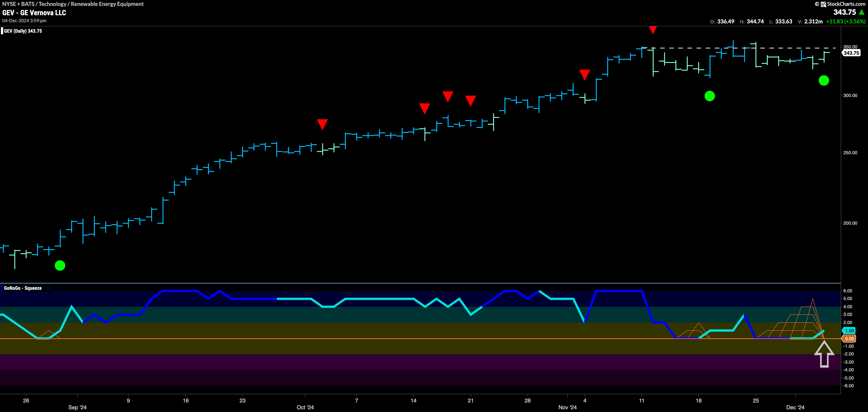Viewport: 868px width, 412px height.
Task: Click the Oct '24 date axis label
Action: click(305, 407)
